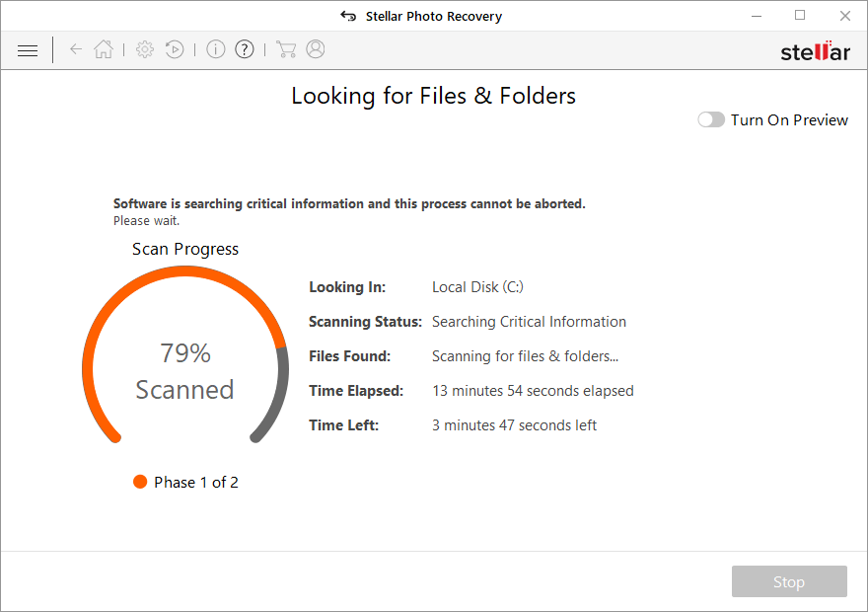This screenshot has width=868, height=612.
Task: Navigate back using the toolbar back arrow
Action: tap(75, 49)
